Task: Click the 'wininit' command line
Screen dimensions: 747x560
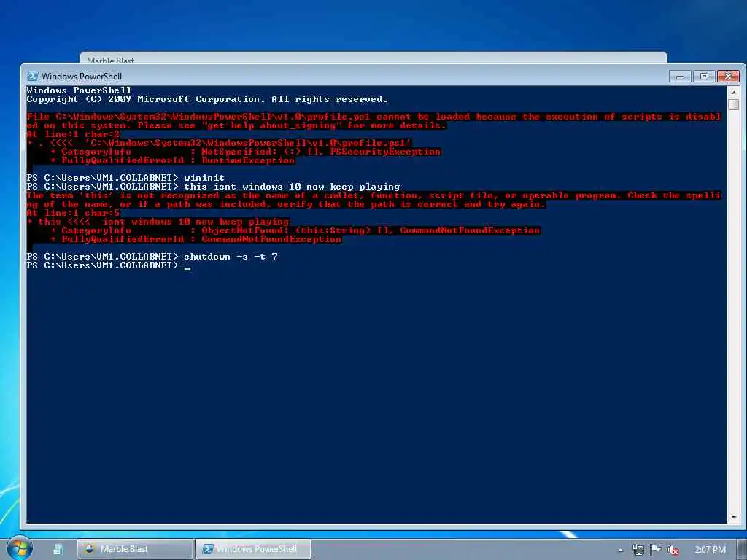Action: point(125,178)
